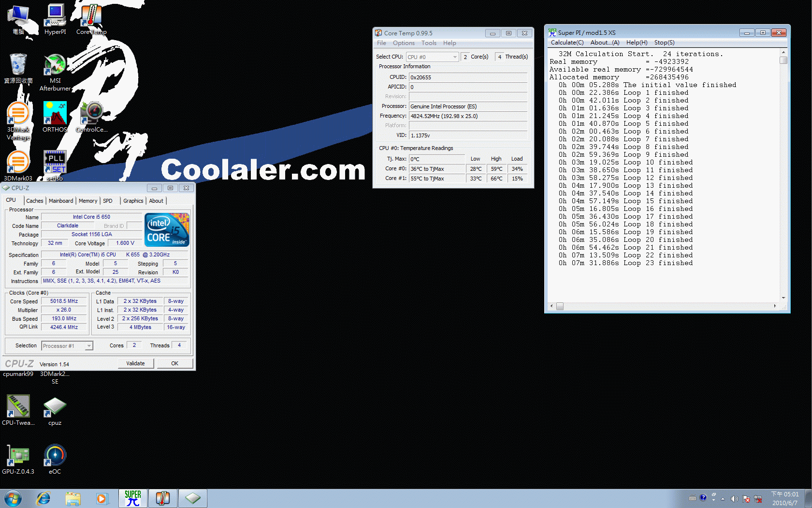Screen dimensions: 812x508
Task: Click the Intel Core i5 logo in CPU-Z
Action: (x=167, y=230)
